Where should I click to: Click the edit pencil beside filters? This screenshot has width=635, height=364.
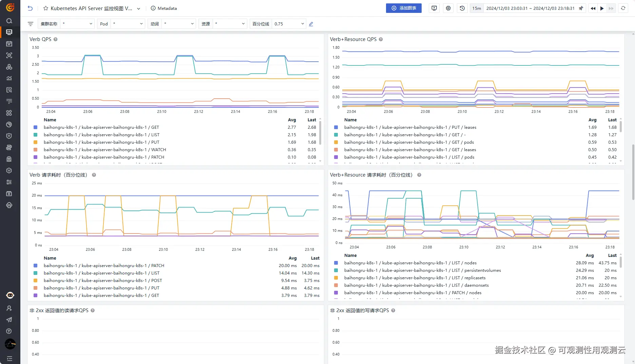click(x=311, y=24)
